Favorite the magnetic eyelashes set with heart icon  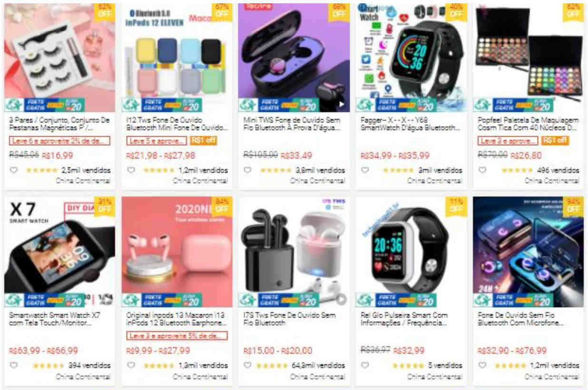coord(13,170)
